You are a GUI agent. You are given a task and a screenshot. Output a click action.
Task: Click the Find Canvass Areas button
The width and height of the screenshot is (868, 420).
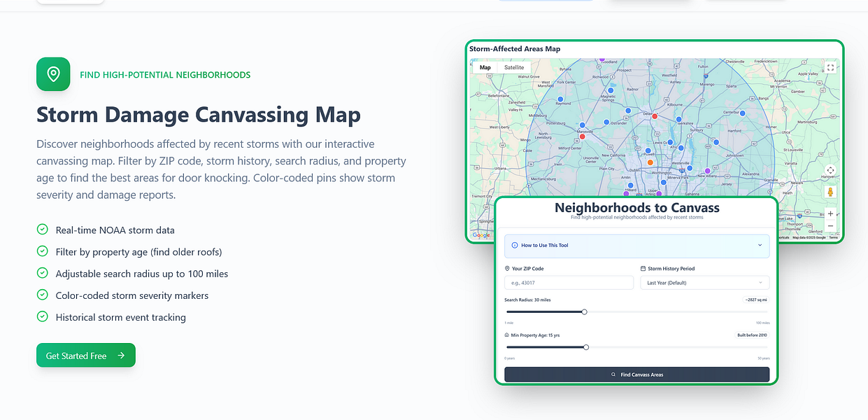[636, 374]
